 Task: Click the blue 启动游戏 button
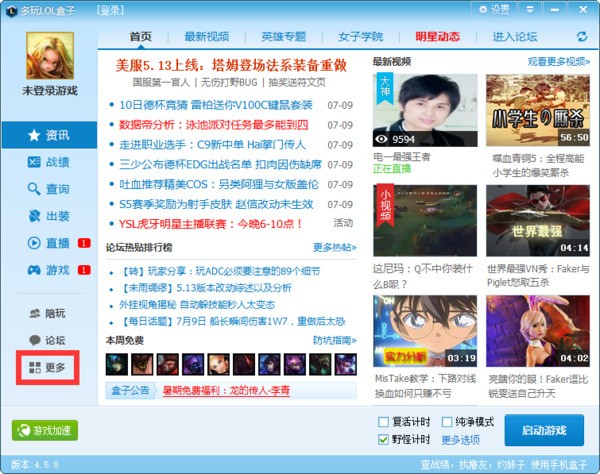pos(544,431)
